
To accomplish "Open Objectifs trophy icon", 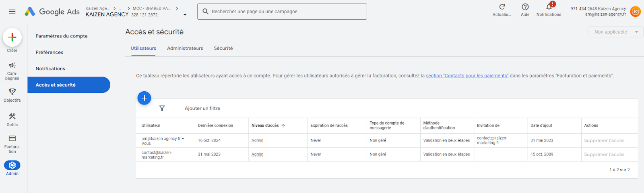I will click(12, 92).
